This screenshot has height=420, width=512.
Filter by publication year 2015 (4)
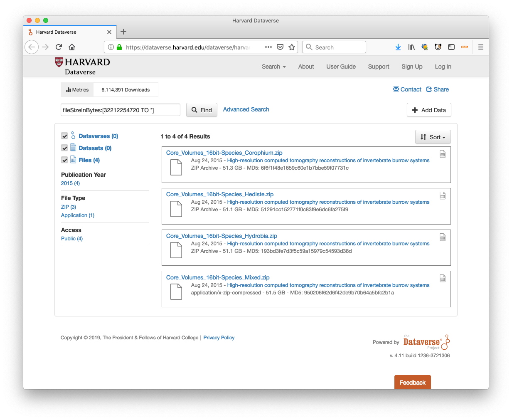(x=70, y=183)
